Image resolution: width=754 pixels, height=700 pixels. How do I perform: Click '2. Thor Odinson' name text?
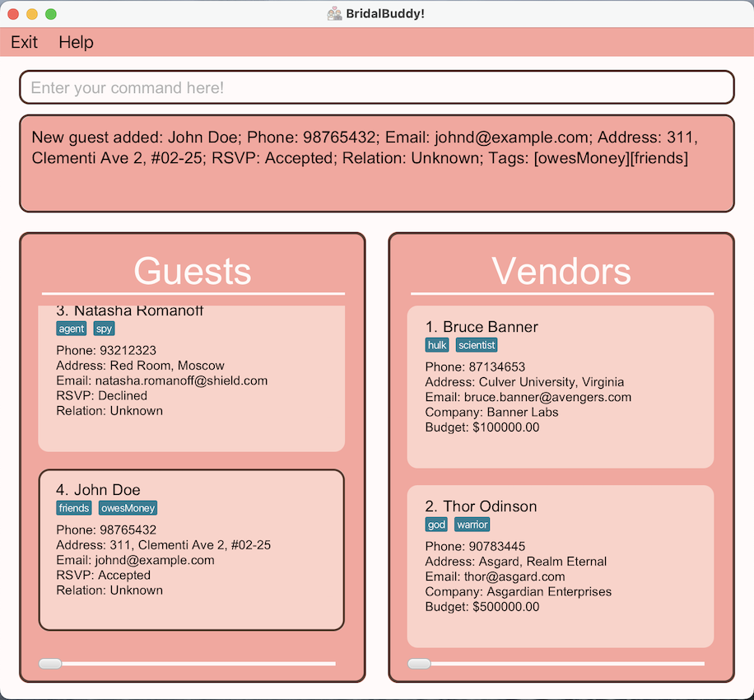point(481,506)
